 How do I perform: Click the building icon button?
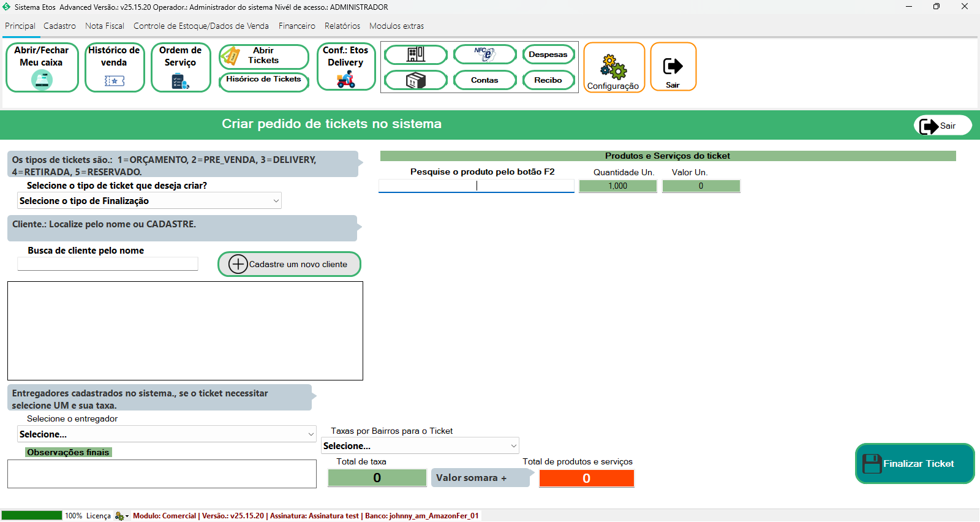pos(416,55)
